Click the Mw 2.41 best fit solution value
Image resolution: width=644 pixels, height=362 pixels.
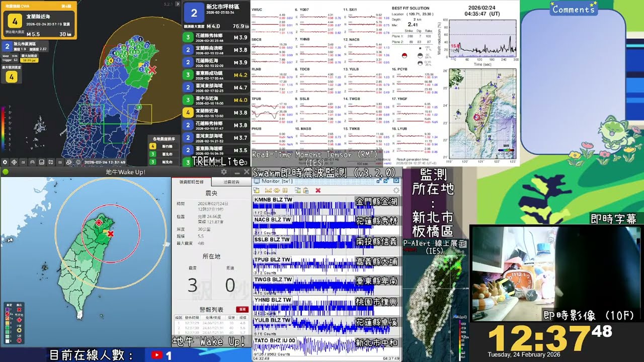[413, 24]
